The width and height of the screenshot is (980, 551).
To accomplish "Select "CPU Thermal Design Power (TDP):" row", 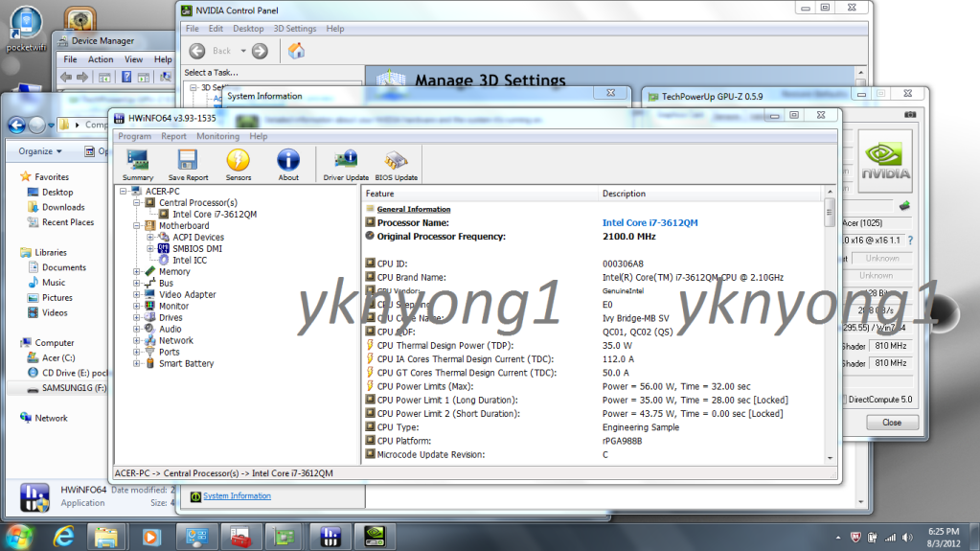I will click(444, 345).
